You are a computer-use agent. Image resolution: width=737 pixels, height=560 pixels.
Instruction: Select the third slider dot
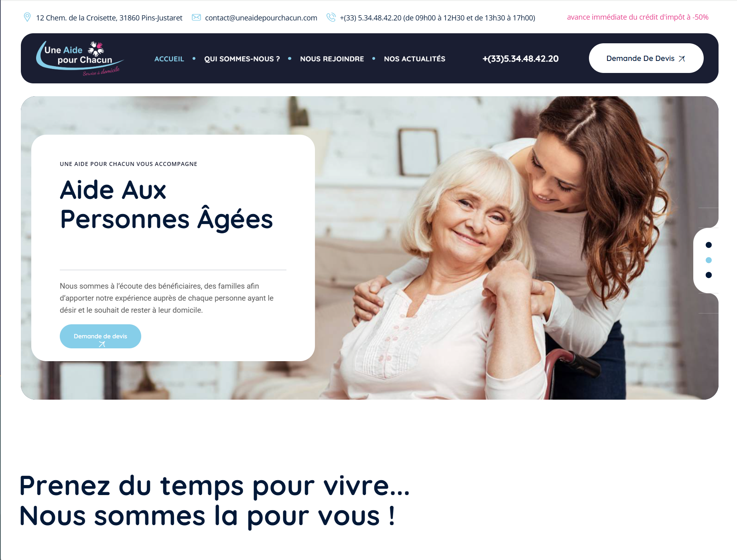[x=709, y=275]
